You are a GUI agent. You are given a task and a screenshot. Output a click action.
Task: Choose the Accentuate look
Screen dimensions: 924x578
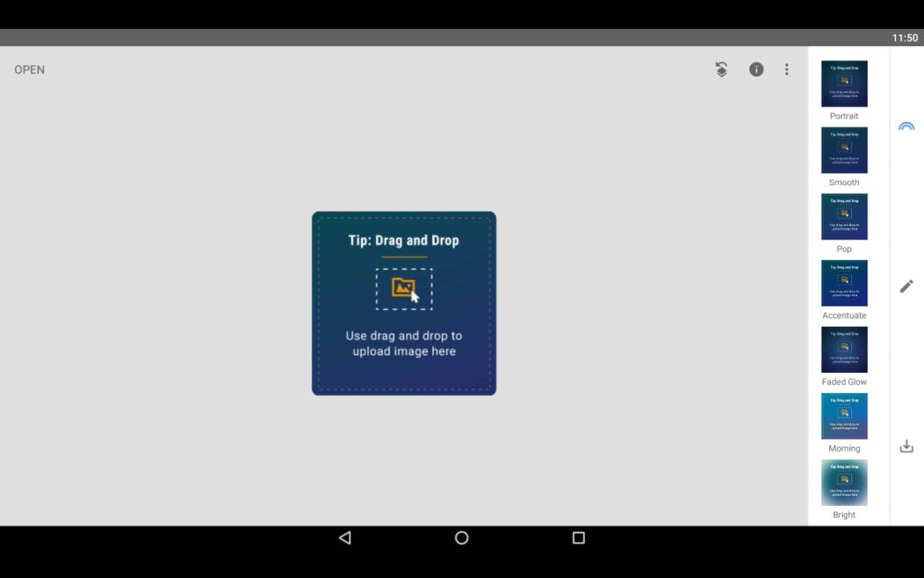coord(844,284)
